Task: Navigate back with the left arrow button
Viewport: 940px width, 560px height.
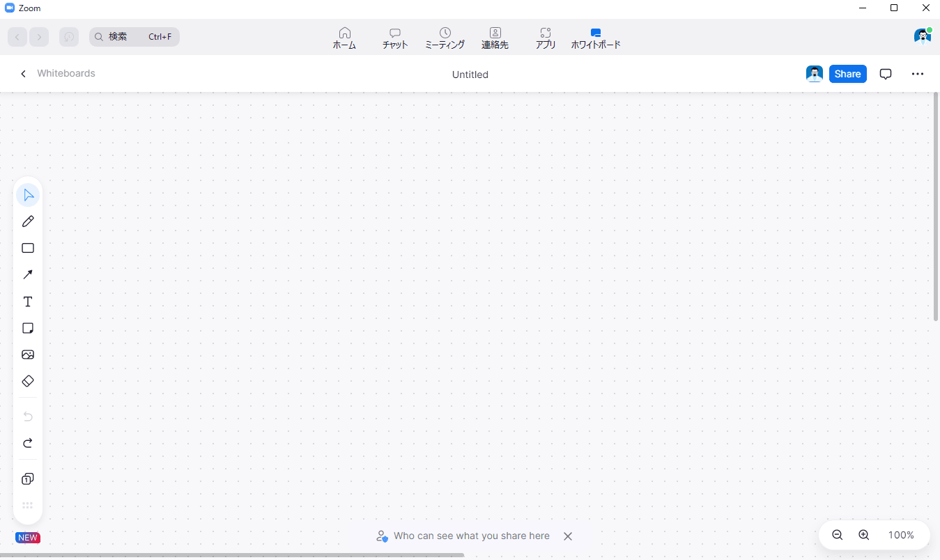Action: point(17,37)
